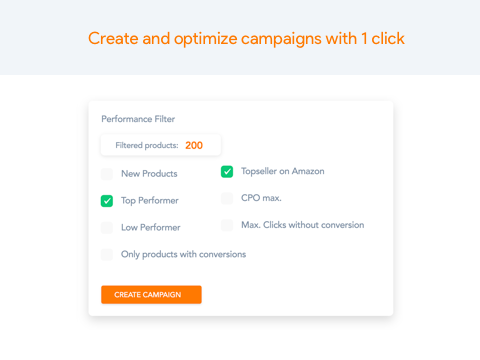Click the 'CPO max.' text label
Viewport: 480px width, 360px height.
coord(261,198)
